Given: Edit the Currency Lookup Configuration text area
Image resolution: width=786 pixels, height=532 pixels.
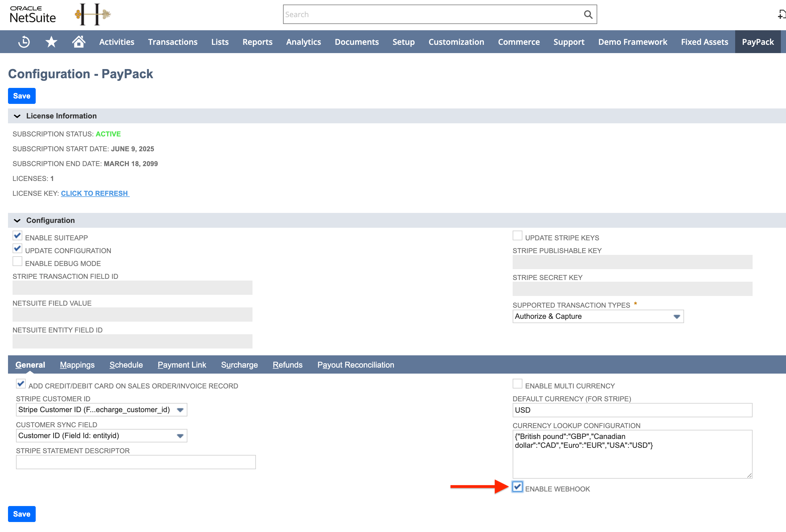Looking at the screenshot, I should [632, 453].
